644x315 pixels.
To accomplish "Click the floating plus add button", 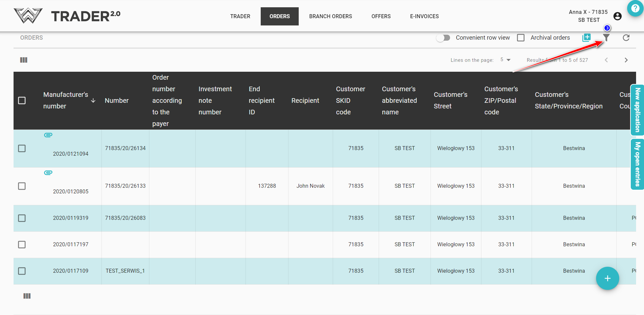I will [607, 278].
